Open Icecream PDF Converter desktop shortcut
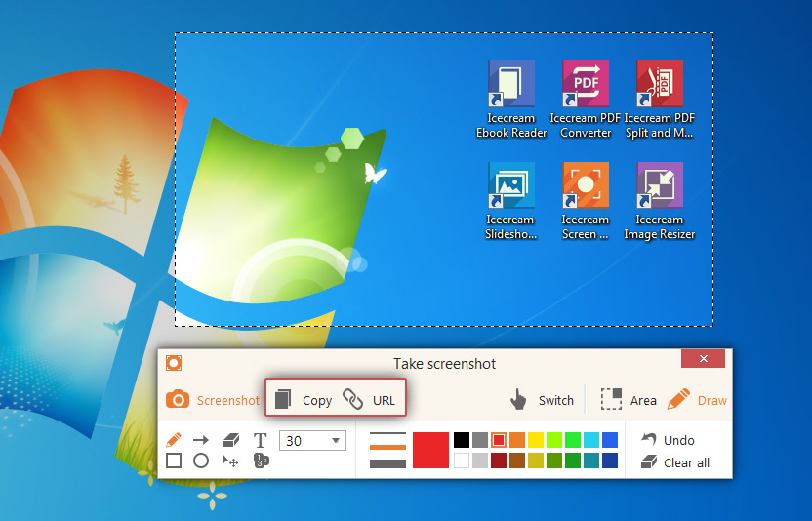The height and width of the screenshot is (521, 812). [586, 100]
